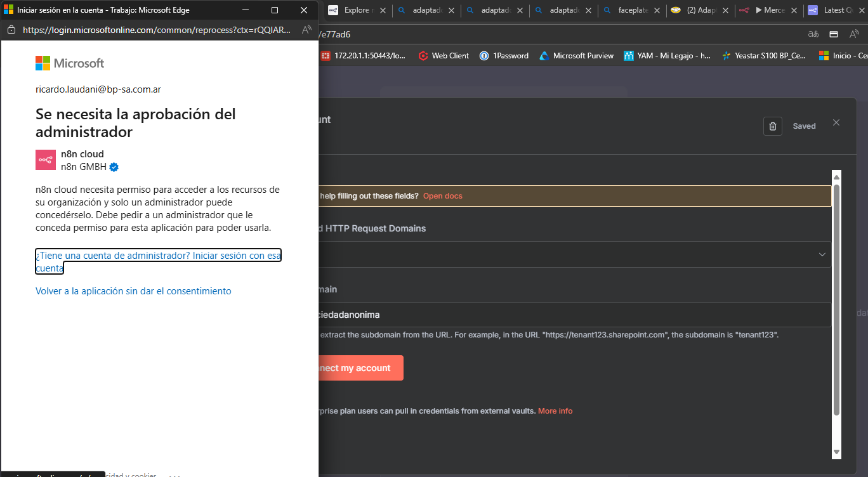Click the verified publisher badge beside n8n GMBH
Viewport: 868px width, 477px height.
point(114,167)
